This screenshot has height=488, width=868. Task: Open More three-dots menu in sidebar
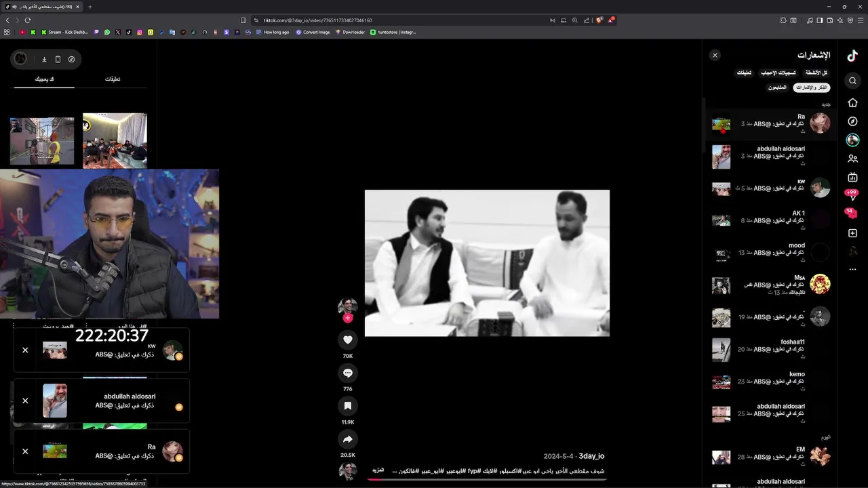pyautogui.click(x=852, y=270)
